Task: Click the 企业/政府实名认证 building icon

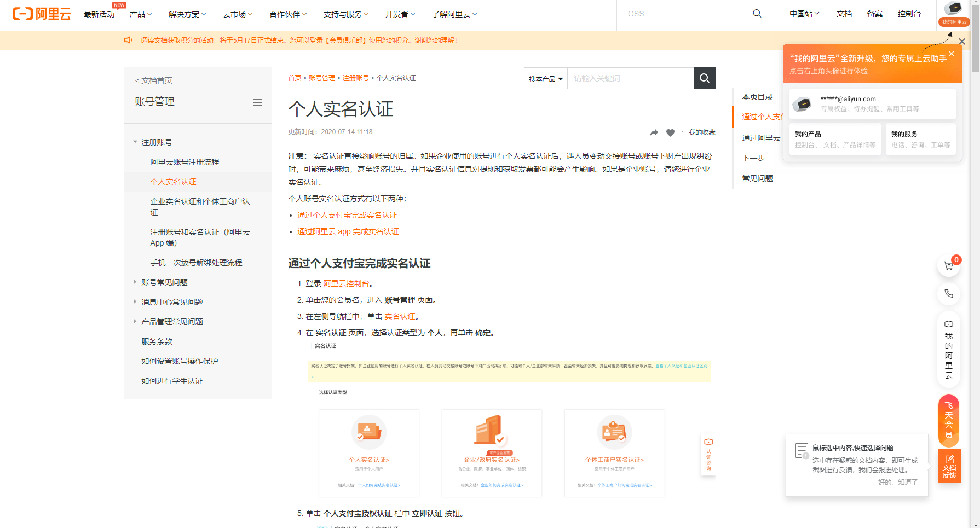Action: 490,430
